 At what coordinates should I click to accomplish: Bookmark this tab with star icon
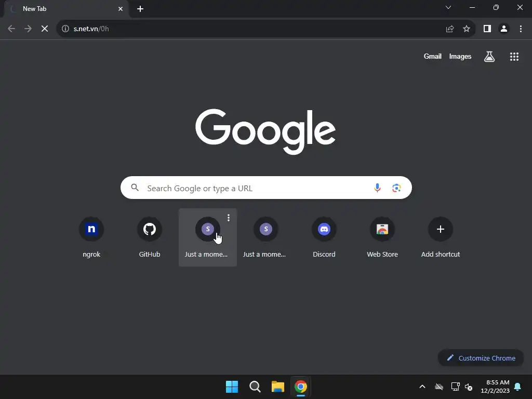pos(467,29)
